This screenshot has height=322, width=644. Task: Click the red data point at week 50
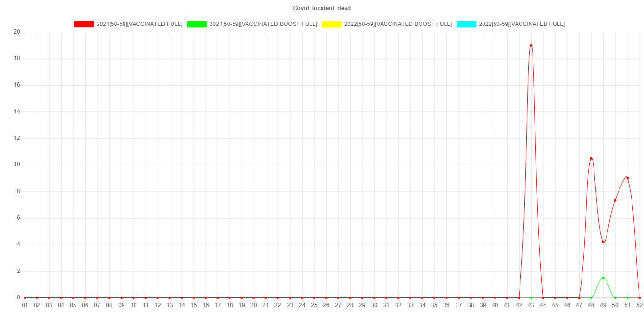coord(615,200)
